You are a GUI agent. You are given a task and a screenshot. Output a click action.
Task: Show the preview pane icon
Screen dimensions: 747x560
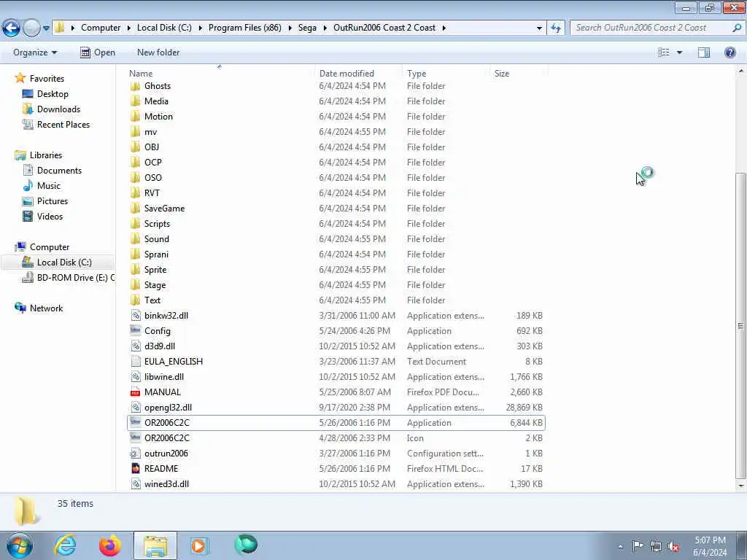tap(704, 52)
